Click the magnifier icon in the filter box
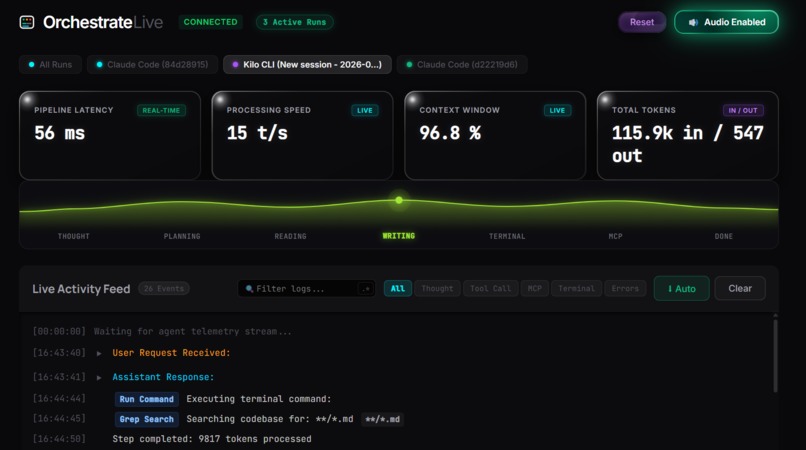This screenshot has width=806, height=450. (249, 289)
